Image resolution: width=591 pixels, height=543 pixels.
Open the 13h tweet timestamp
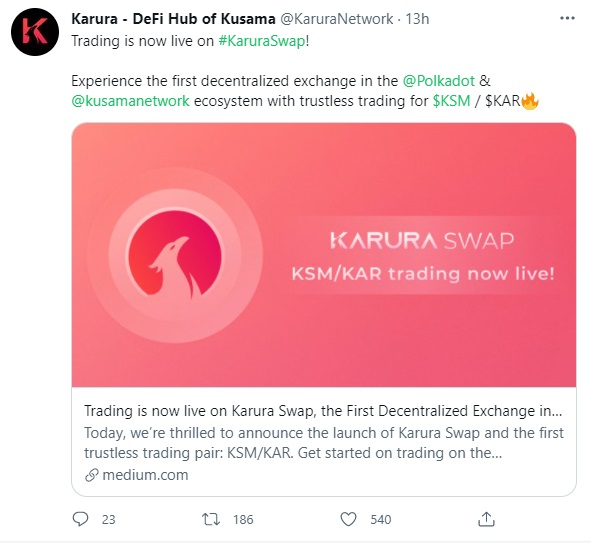point(417,19)
